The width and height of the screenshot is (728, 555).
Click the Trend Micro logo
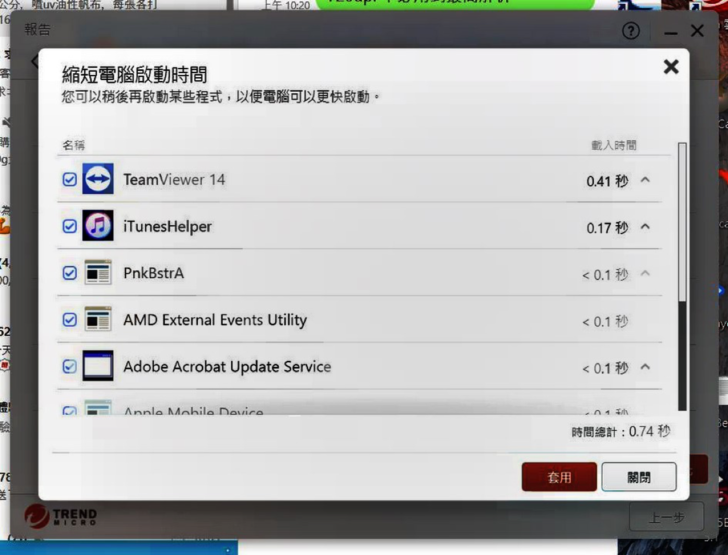point(61,516)
